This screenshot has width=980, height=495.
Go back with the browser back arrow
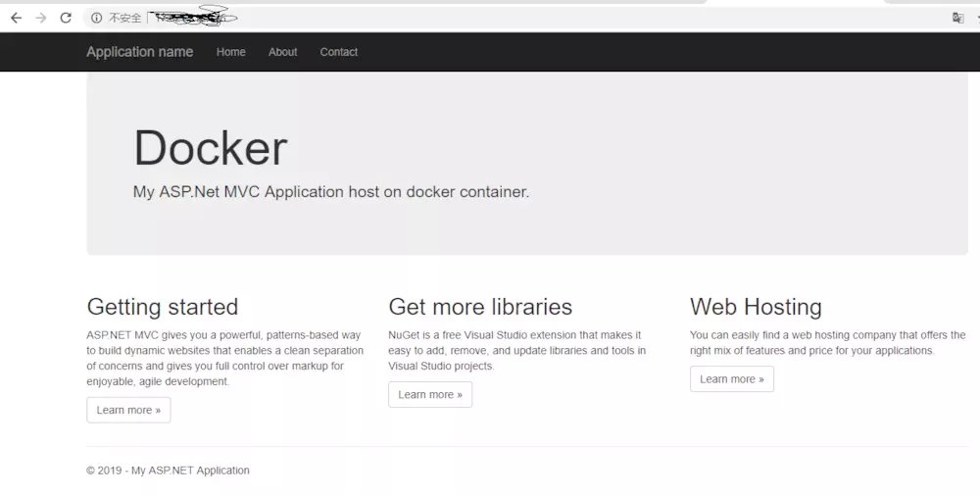(x=17, y=18)
